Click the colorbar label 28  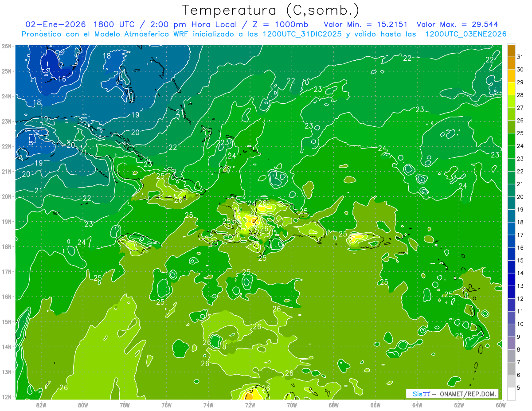[x=520, y=95]
